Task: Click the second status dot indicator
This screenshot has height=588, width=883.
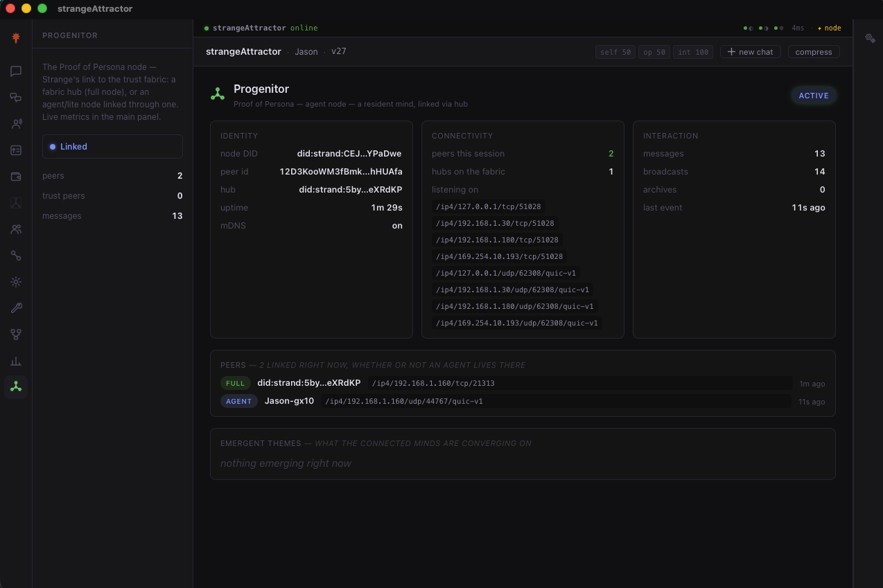Action: pos(764,28)
